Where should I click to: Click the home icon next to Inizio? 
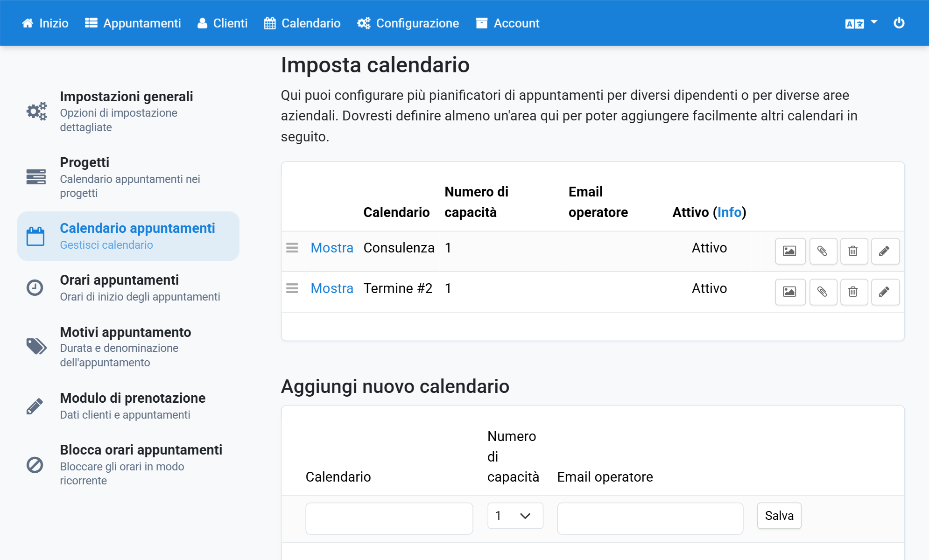click(x=28, y=23)
